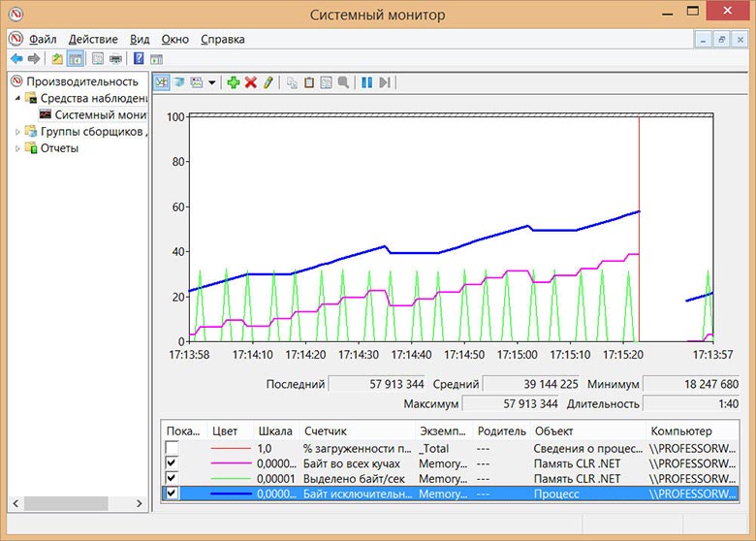This screenshot has height=541, width=756.
Task: Enable the % загруженности процессора counter checkbox
Action: click(x=172, y=448)
